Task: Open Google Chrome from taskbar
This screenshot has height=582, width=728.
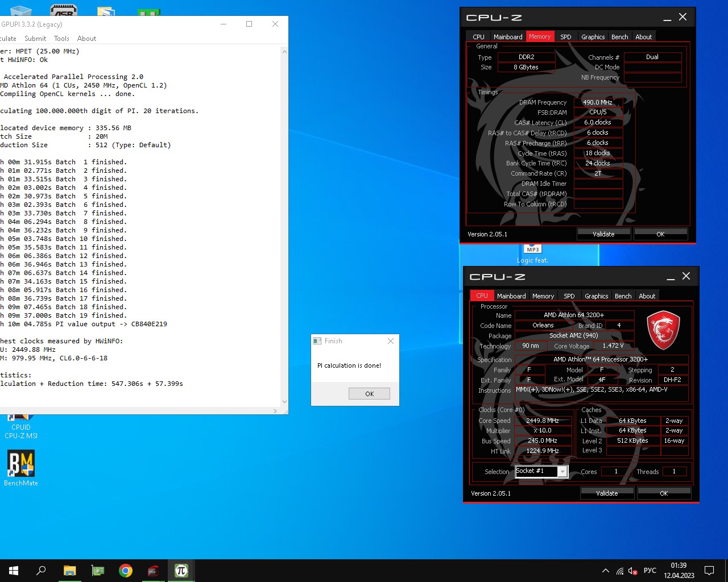Action: pos(126,571)
